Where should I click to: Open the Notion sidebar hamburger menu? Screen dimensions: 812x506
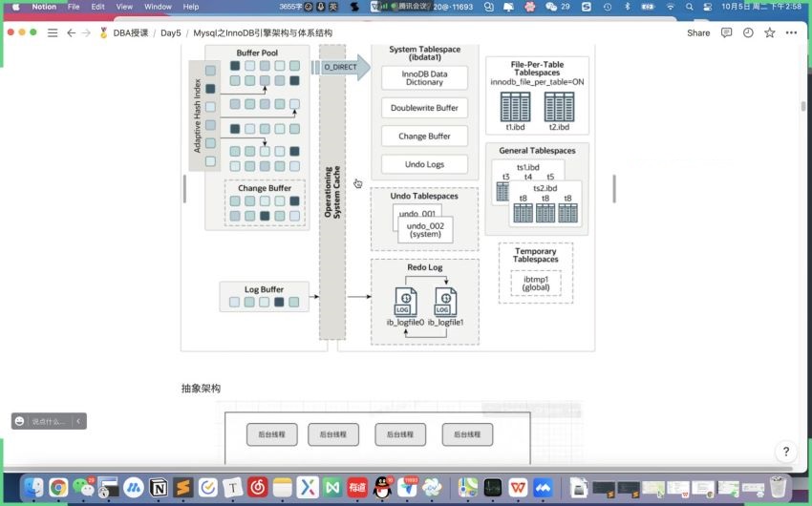[53, 32]
